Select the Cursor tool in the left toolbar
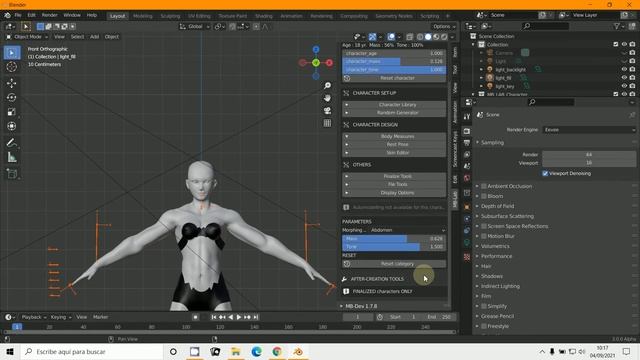 11,67
